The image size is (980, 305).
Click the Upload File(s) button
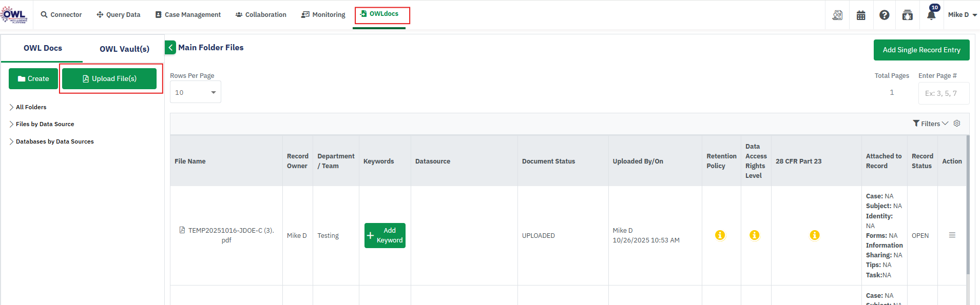tap(109, 79)
